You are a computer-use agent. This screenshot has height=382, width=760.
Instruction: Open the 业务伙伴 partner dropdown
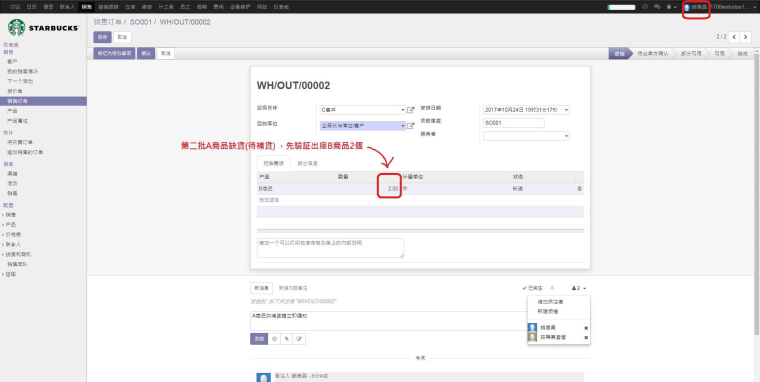click(363, 110)
